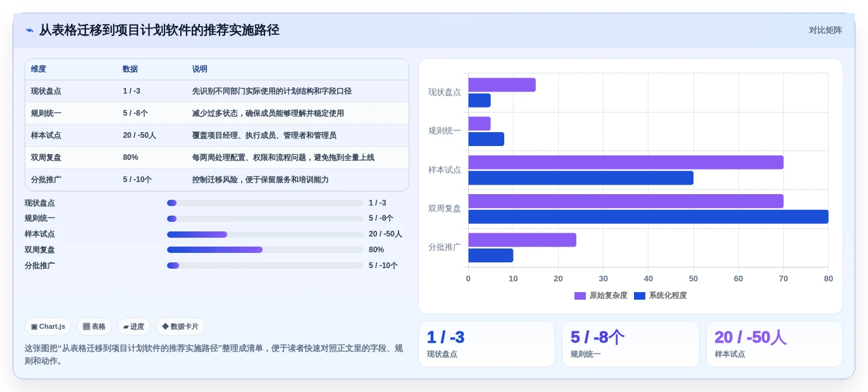Select the 规则统一 table row cell
Screen dimensions: 868x392
click(x=46, y=113)
